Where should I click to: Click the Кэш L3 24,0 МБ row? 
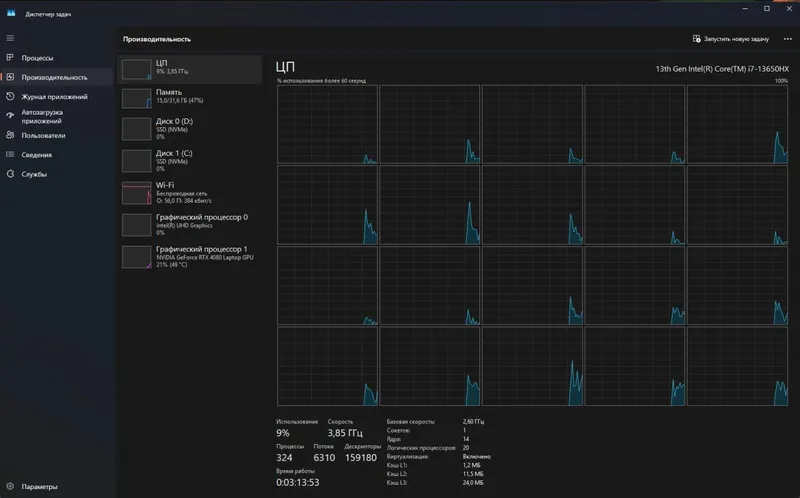pyautogui.click(x=435, y=482)
